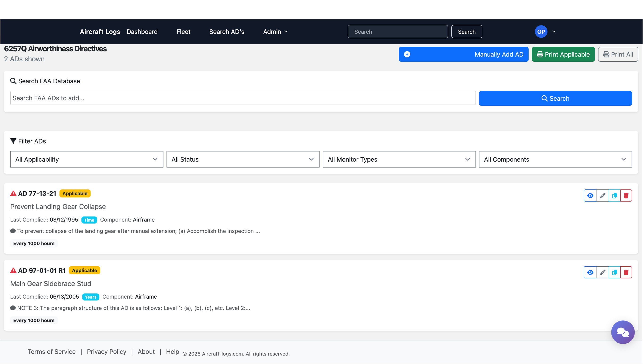This screenshot has width=643, height=364.
Task: Click the pencil edit icon for AD 77-13-21
Action: pos(602,196)
